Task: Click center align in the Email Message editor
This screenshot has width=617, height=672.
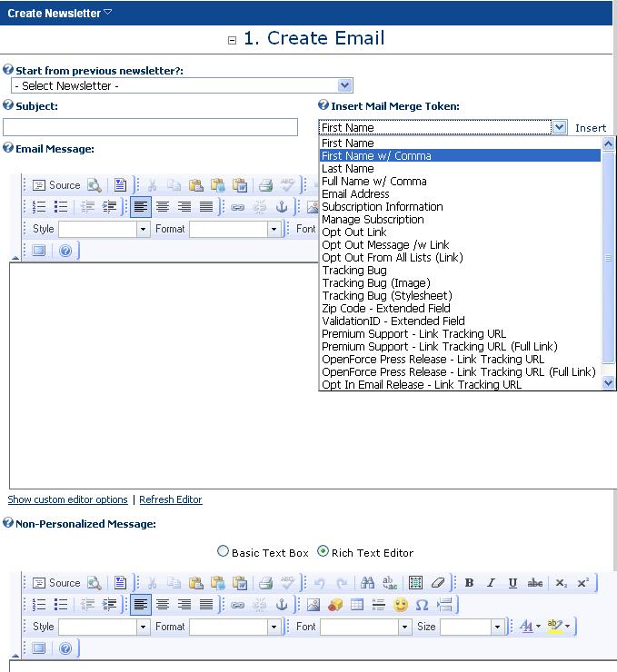Action: click(162, 207)
